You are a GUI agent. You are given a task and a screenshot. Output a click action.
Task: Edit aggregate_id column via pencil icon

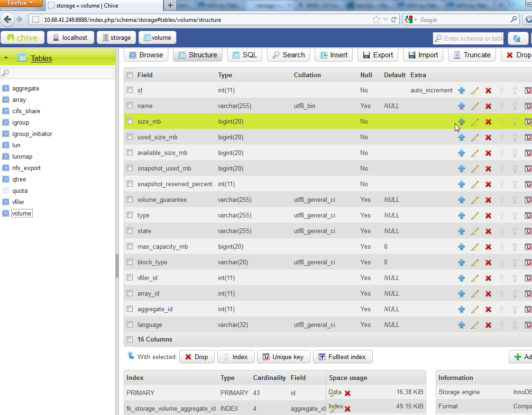pyautogui.click(x=475, y=309)
